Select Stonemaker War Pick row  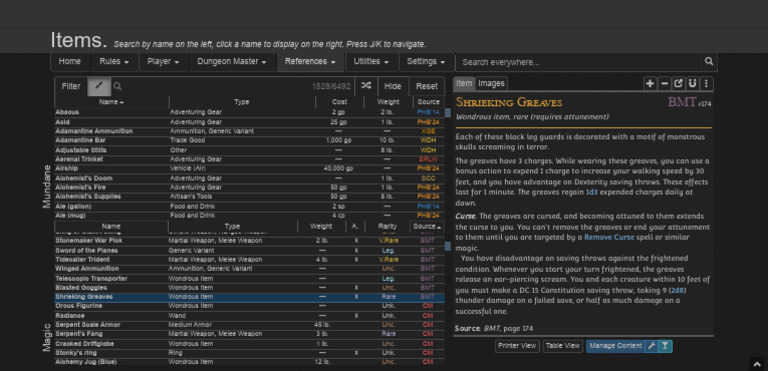249,241
